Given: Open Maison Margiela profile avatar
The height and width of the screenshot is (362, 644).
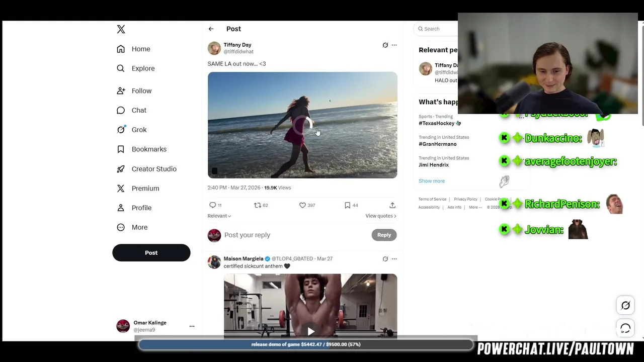Looking at the screenshot, I should (214, 261).
